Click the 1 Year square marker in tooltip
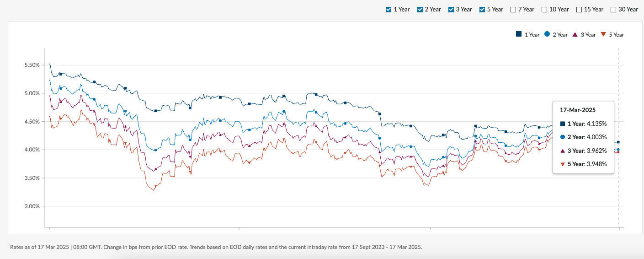 click(562, 124)
